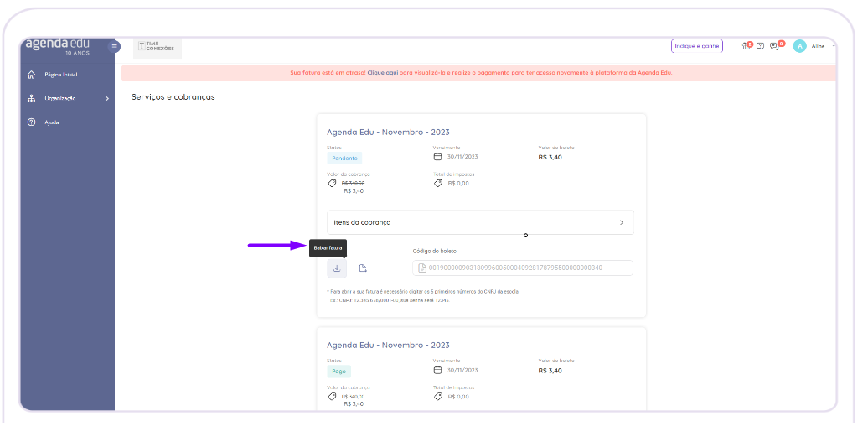Viewport: 868px width, 447px height.
Task: Click the R$ 0,00 tax total in Pendente card
Action: (x=458, y=184)
